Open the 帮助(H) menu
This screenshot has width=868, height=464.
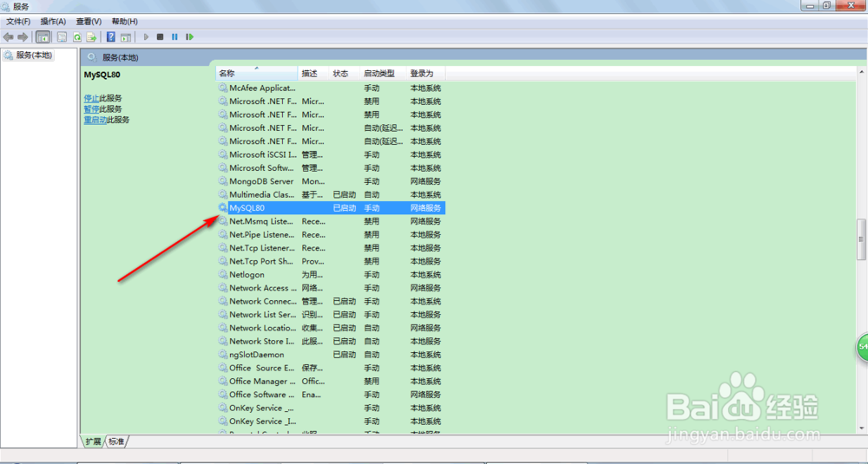point(124,22)
